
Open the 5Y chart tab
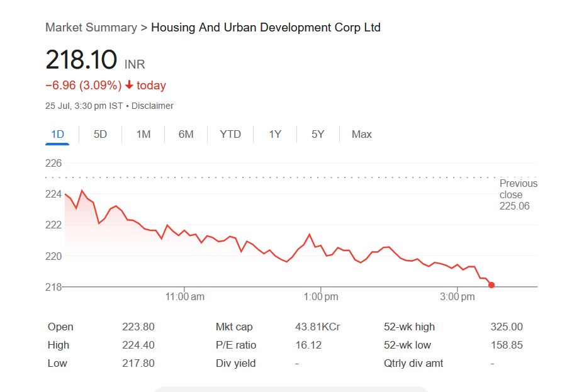pyautogui.click(x=318, y=134)
